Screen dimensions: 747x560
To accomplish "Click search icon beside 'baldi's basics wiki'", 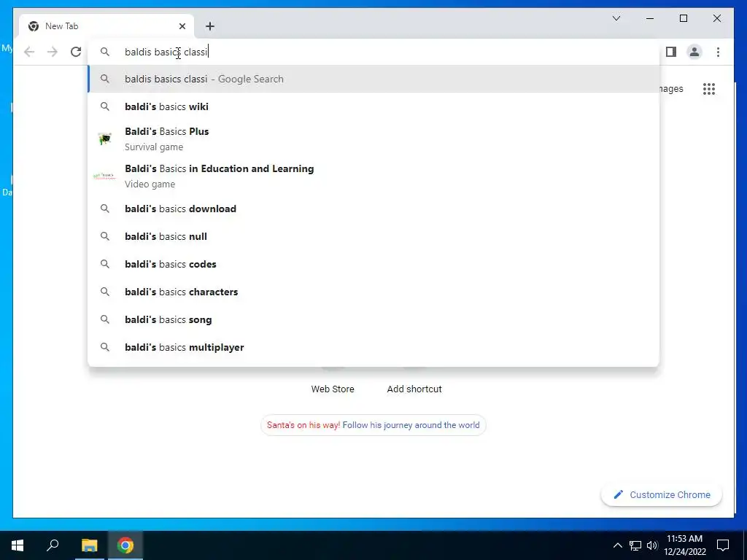I will tap(105, 106).
